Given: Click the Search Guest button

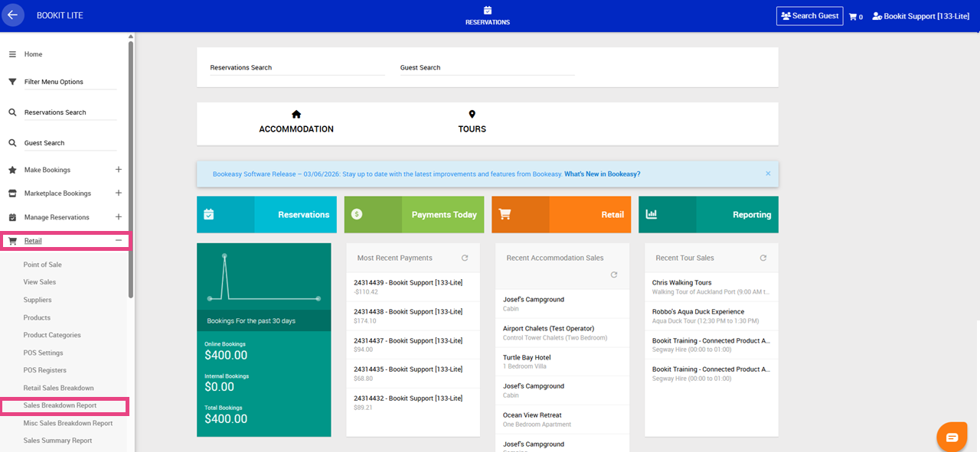Looking at the screenshot, I should (x=809, y=16).
